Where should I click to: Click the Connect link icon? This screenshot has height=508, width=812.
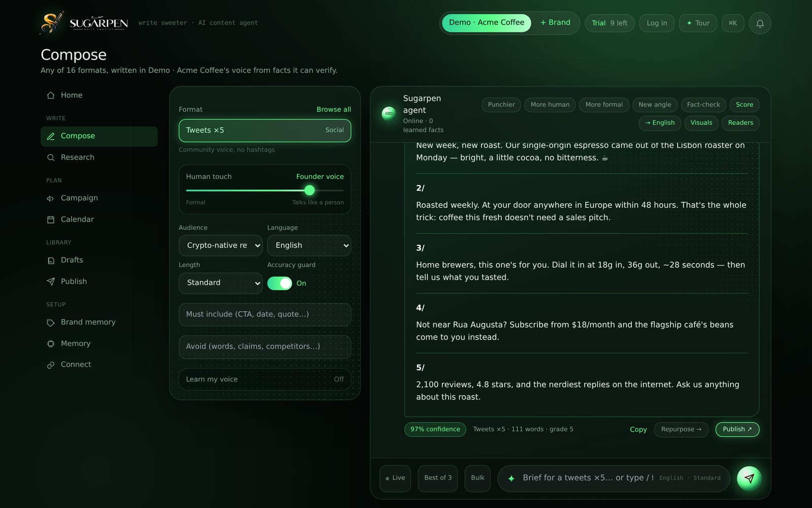coord(51,365)
